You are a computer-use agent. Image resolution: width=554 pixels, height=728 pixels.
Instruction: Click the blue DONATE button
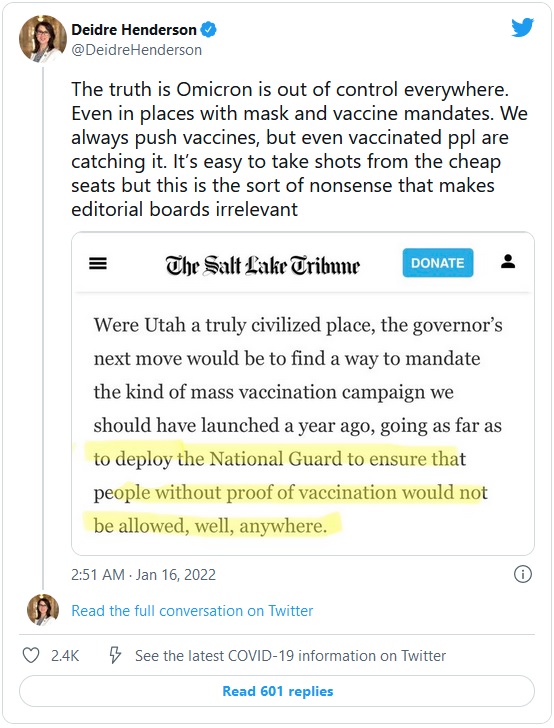click(438, 263)
